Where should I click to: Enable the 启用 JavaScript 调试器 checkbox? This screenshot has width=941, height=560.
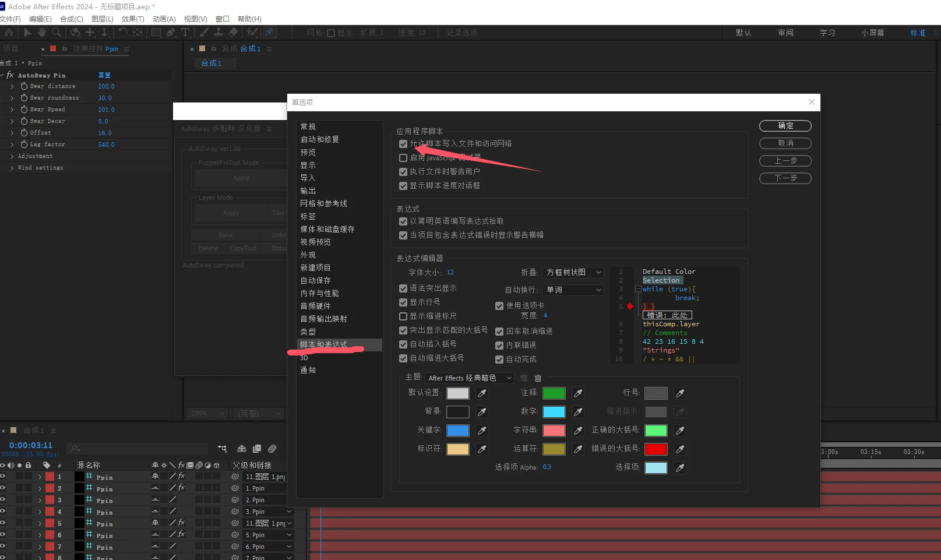click(x=403, y=158)
